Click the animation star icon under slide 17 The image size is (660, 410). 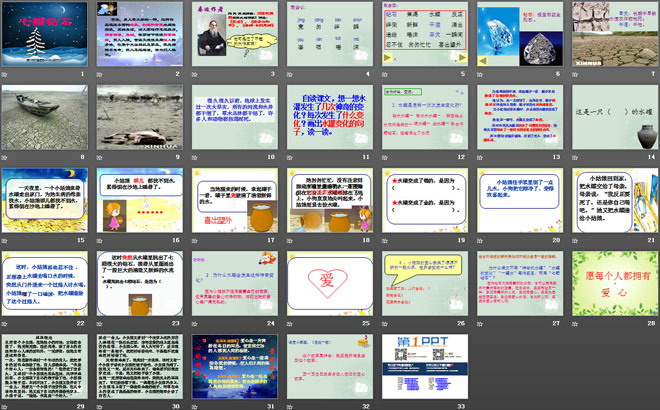click(x=195, y=240)
